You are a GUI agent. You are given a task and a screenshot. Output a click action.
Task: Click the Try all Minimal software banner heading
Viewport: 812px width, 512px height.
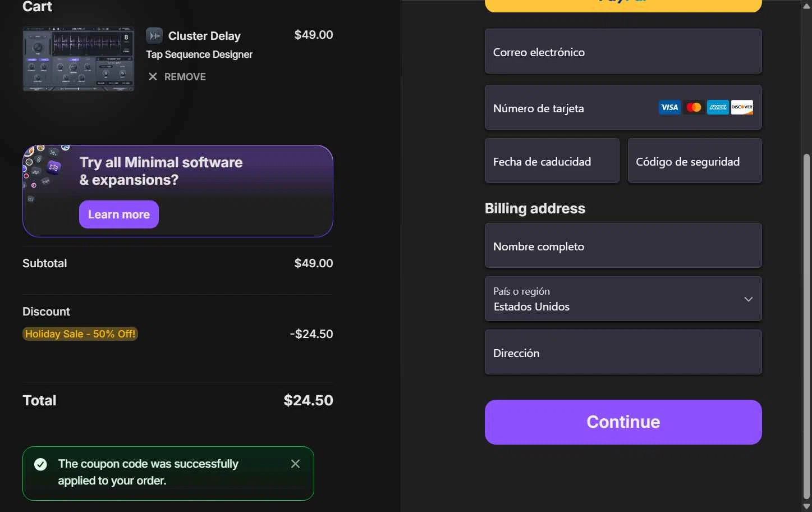[x=161, y=171]
